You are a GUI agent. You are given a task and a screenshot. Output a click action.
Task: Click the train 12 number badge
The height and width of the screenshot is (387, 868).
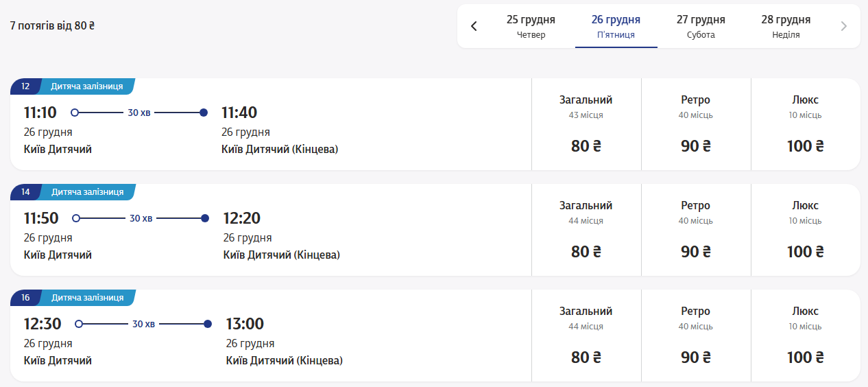point(25,86)
